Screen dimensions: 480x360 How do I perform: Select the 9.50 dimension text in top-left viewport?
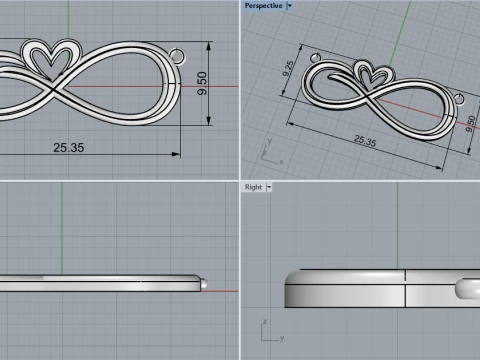coord(202,83)
